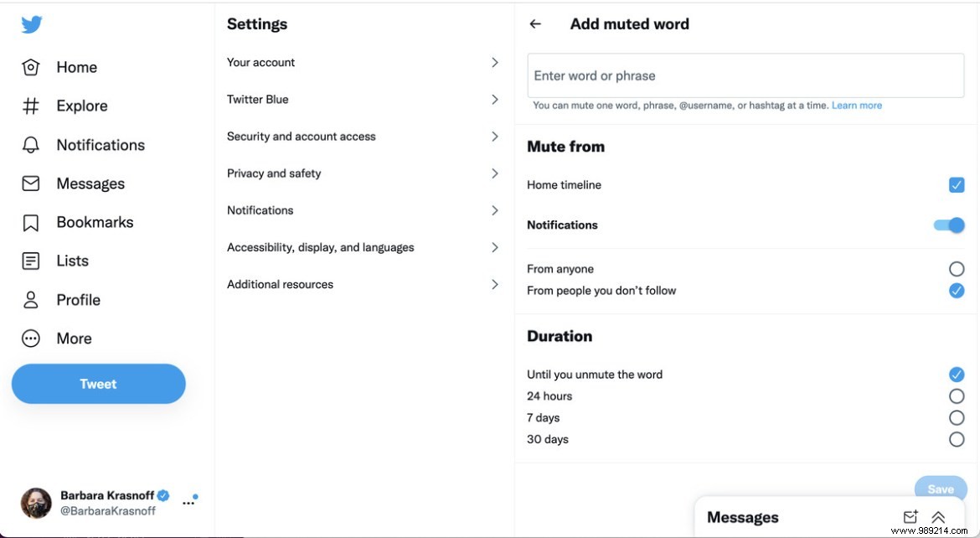The width and height of the screenshot is (980, 538).
Task: Select the Bookmarks icon
Action: (x=30, y=221)
